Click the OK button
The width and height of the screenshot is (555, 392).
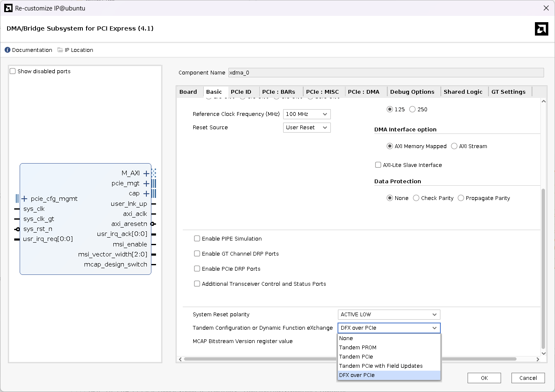pos(484,378)
